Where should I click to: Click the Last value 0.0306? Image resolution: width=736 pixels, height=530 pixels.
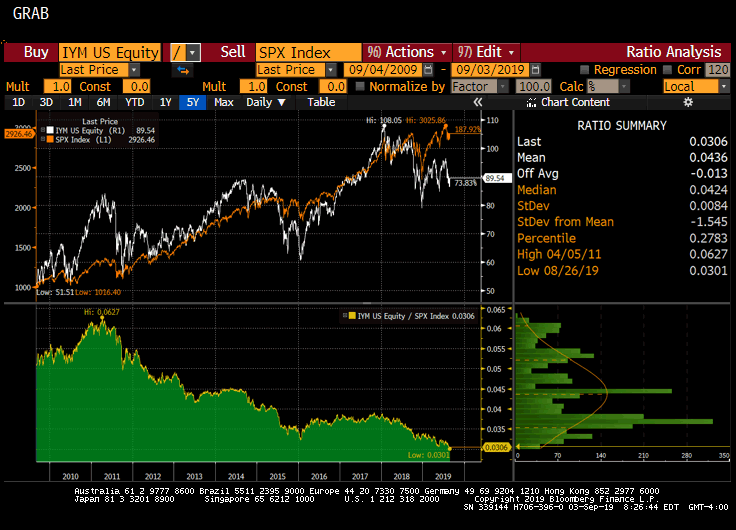708,142
